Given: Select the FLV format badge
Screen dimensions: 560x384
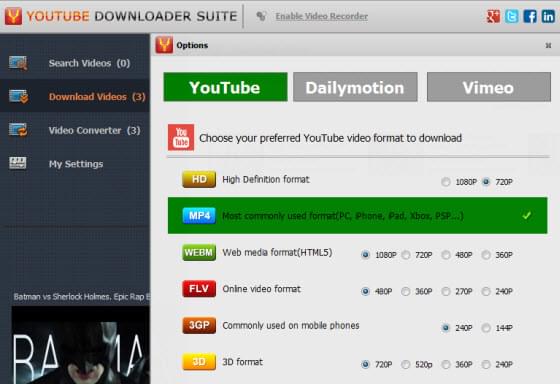Looking at the screenshot, I should coord(199,289).
